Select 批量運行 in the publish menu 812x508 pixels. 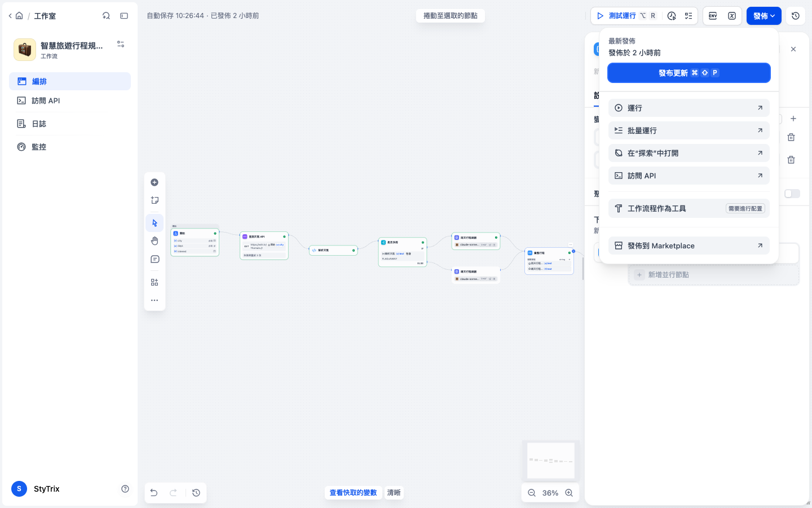coord(689,130)
